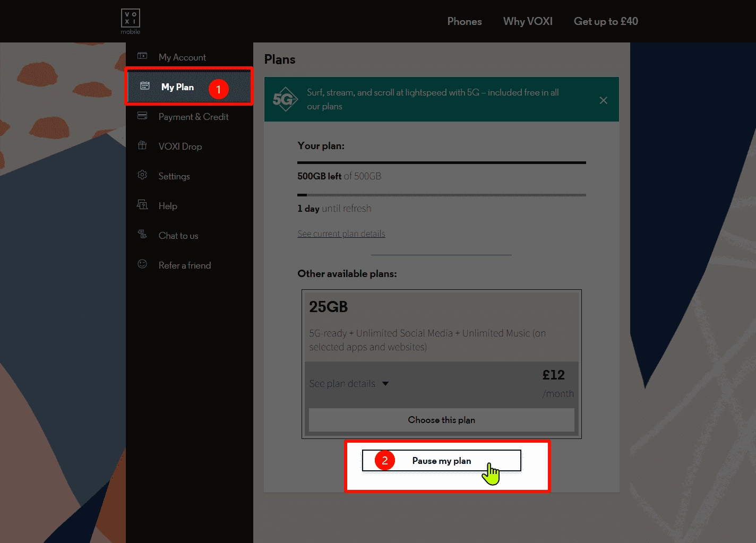
Task: Click the Help icon in sidebar
Action: [142, 205]
